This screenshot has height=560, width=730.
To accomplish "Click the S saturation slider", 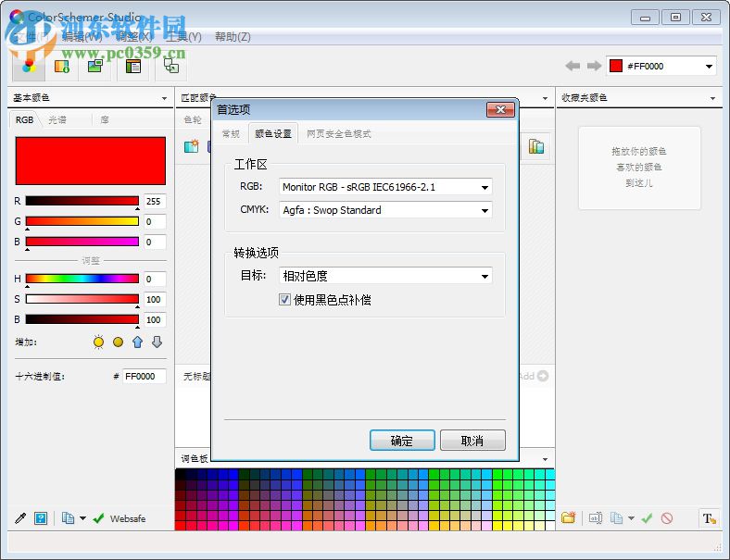I will 82,299.
